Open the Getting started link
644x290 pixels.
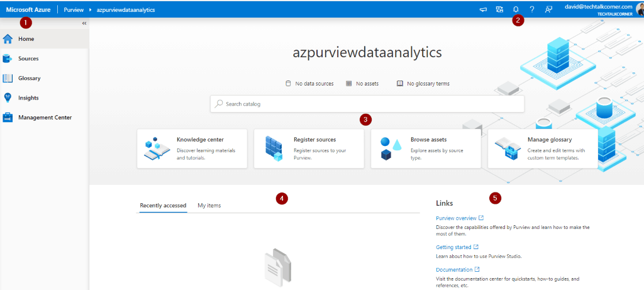pyautogui.click(x=454, y=247)
